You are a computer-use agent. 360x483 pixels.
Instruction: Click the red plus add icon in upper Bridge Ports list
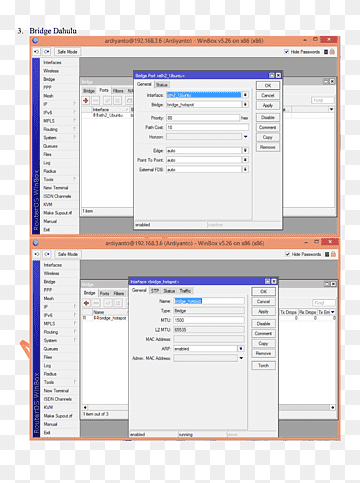click(x=86, y=100)
